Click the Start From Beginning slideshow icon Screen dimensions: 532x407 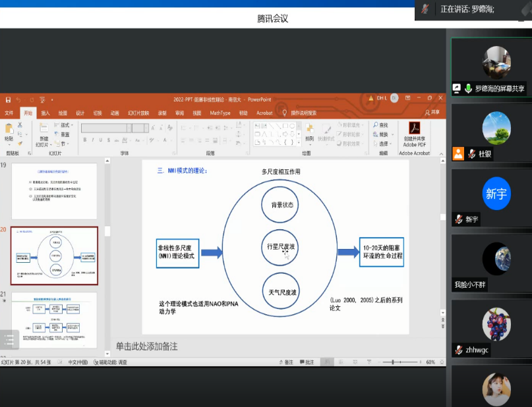click(42, 99)
